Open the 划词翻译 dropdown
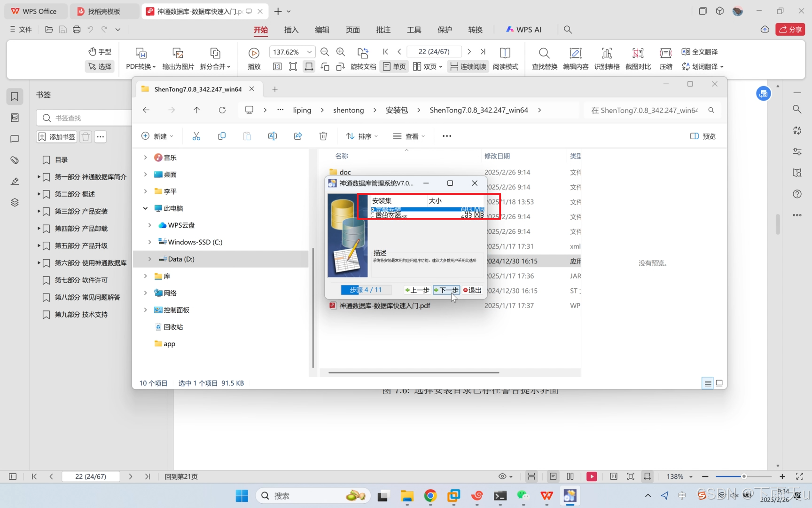This screenshot has height=508, width=812. [703, 66]
